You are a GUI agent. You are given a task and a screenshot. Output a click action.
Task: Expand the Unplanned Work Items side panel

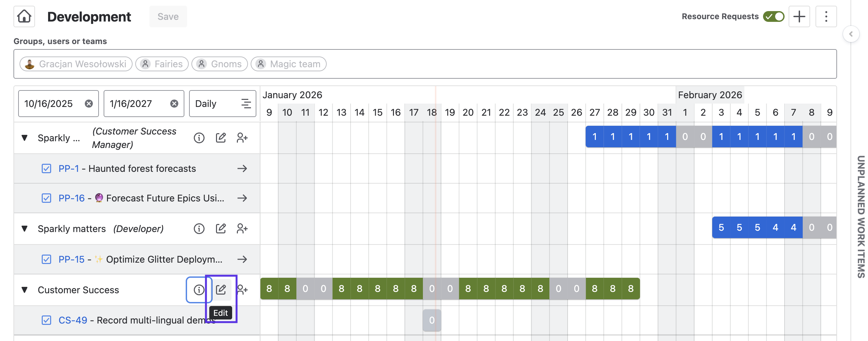(851, 34)
